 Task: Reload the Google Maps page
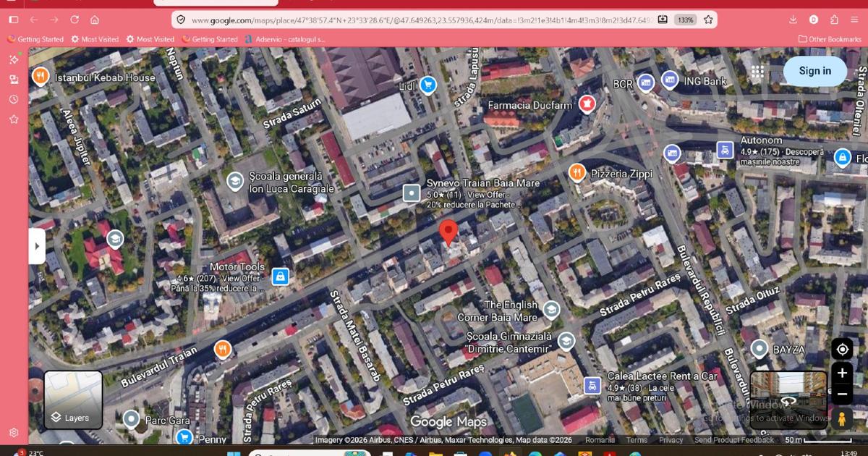[75, 20]
